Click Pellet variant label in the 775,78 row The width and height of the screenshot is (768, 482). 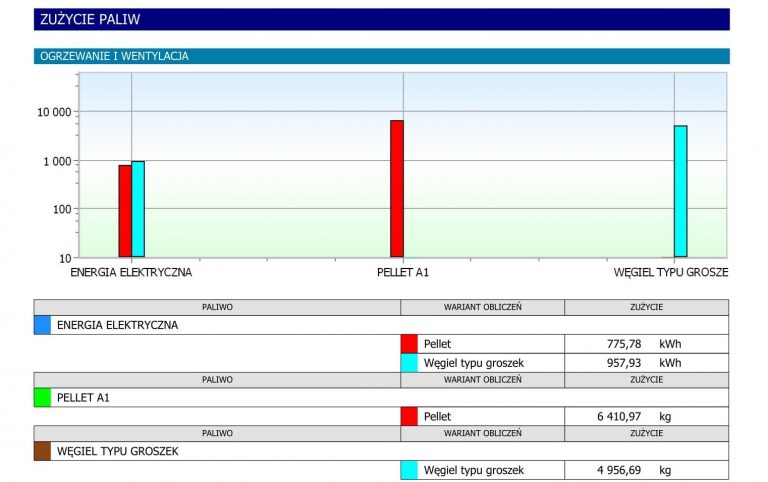(x=437, y=344)
